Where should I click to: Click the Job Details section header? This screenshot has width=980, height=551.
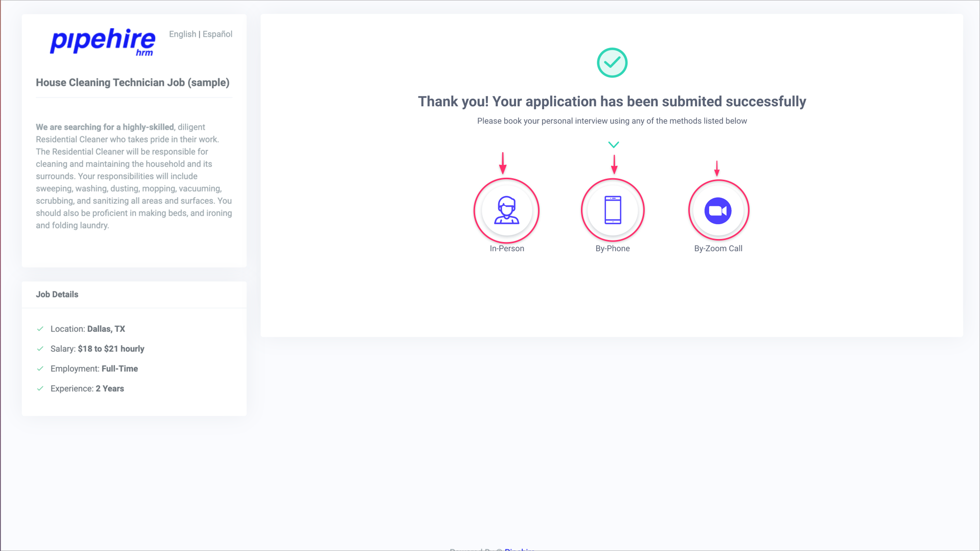[x=57, y=294]
